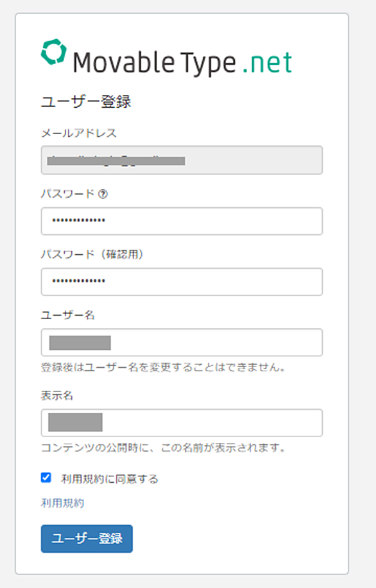Click the 利用規約に同意する checkbox label text
This screenshot has height=588, width=376.
coord(110,479)
